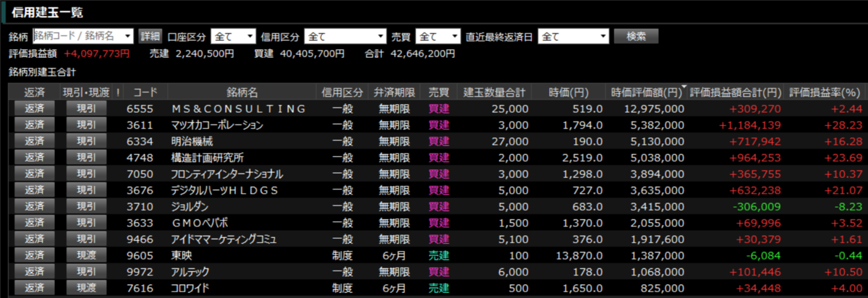Click 返済 for アルテック row

coord(34,271)
